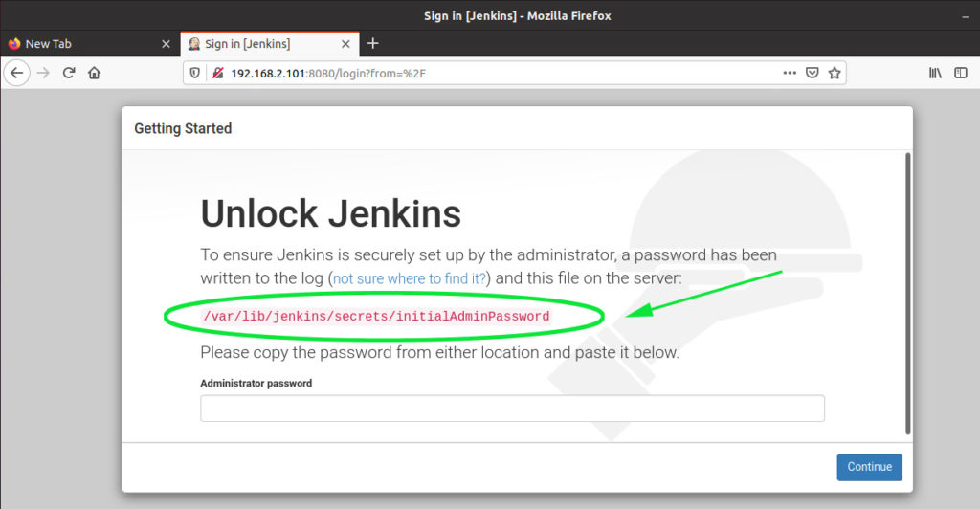Image resolution: width=980 pixels, height=509 pixels.
Task: Click the forward navigation arrow
Action: pos(43,73)
